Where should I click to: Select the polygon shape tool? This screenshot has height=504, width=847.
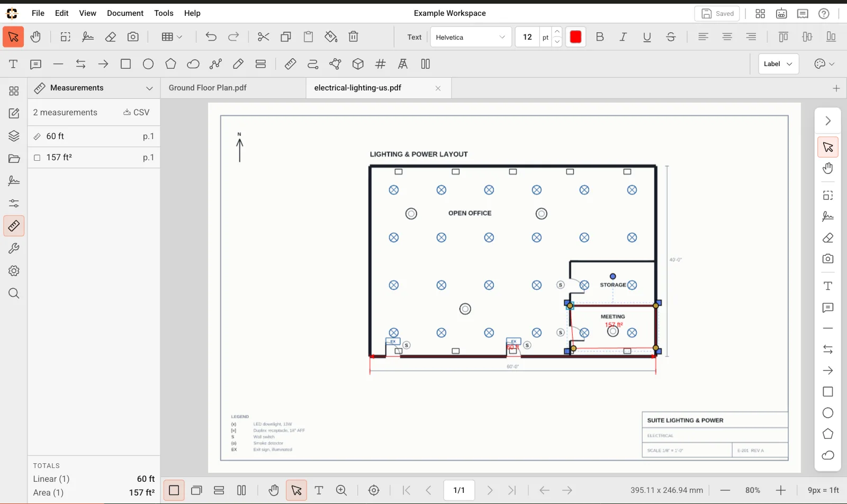[170, 64]
